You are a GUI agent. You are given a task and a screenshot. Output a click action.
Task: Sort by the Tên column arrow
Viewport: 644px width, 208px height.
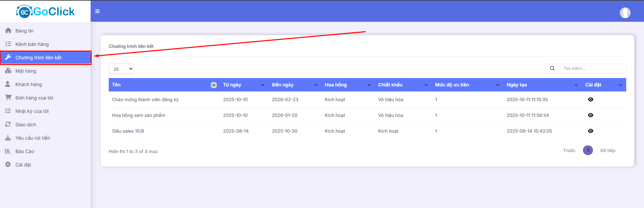coord(213,85)
